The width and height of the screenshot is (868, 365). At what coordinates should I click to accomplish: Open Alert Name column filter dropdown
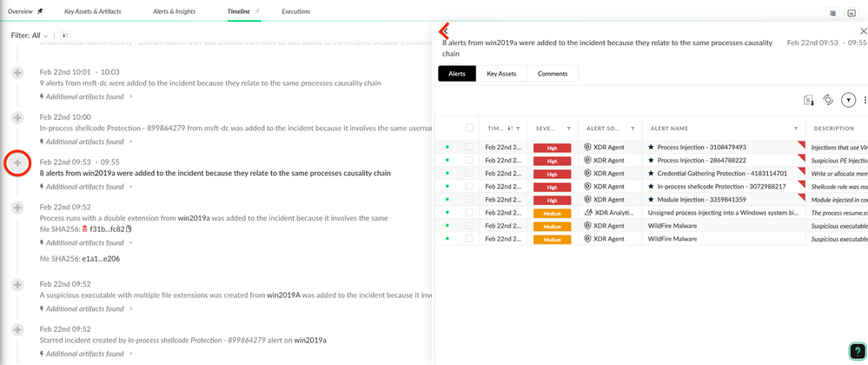[796, 129]
